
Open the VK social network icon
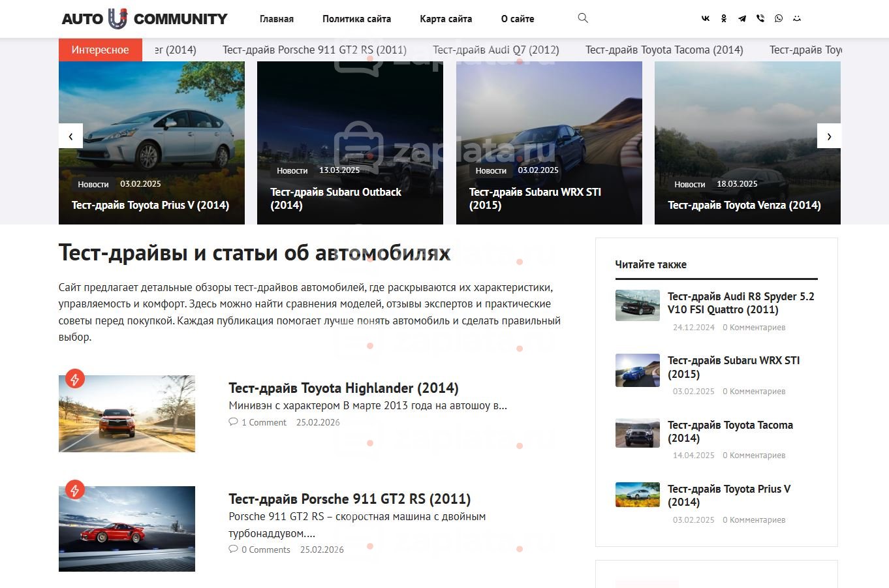tap(706, 19)
